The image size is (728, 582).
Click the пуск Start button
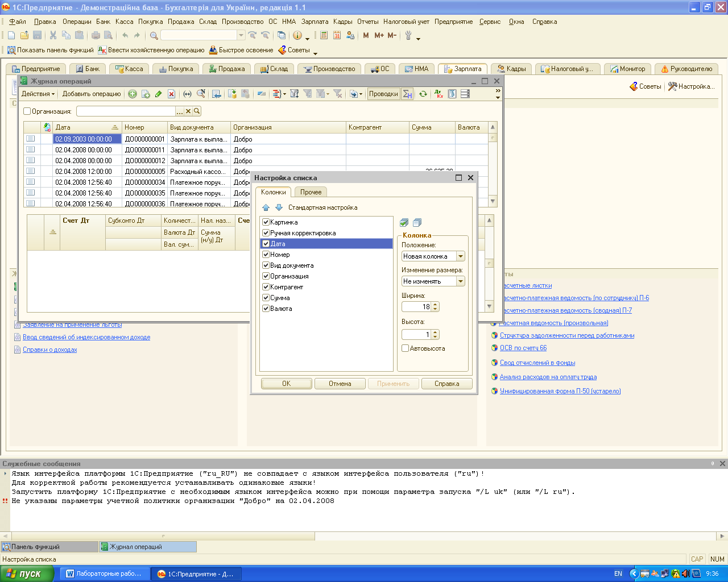pos(27,574)
